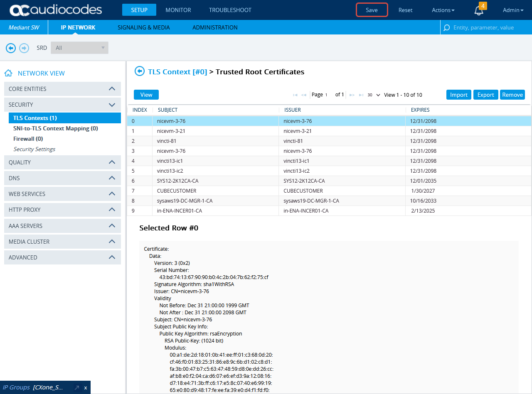Select row with subject SYS12-2K12CA-CA
The height and width of the screenshot is (394, 532).
coord(329,181)
